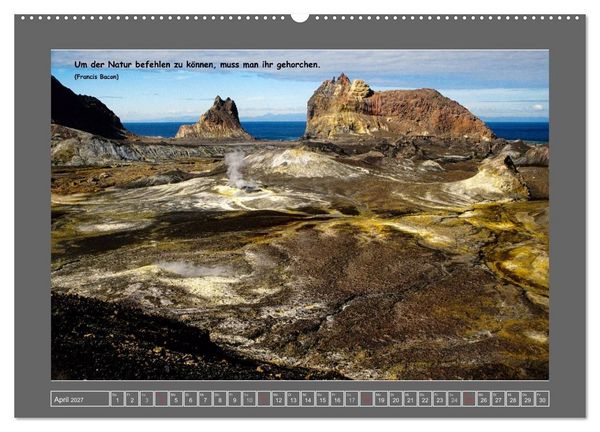This screenshot has height=432, width=600.
Task: Click day 23 in the calendar strip
Action: coord(439,399)
